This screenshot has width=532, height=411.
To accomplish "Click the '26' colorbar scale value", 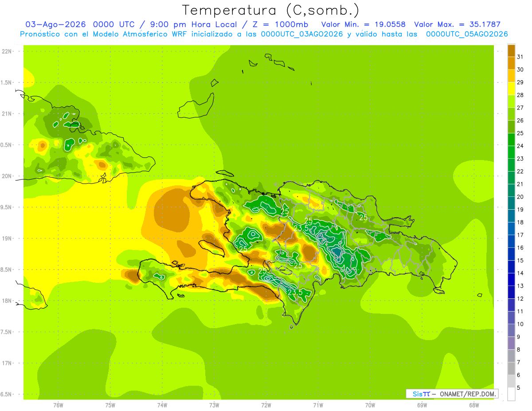I will tap(520, 120).
